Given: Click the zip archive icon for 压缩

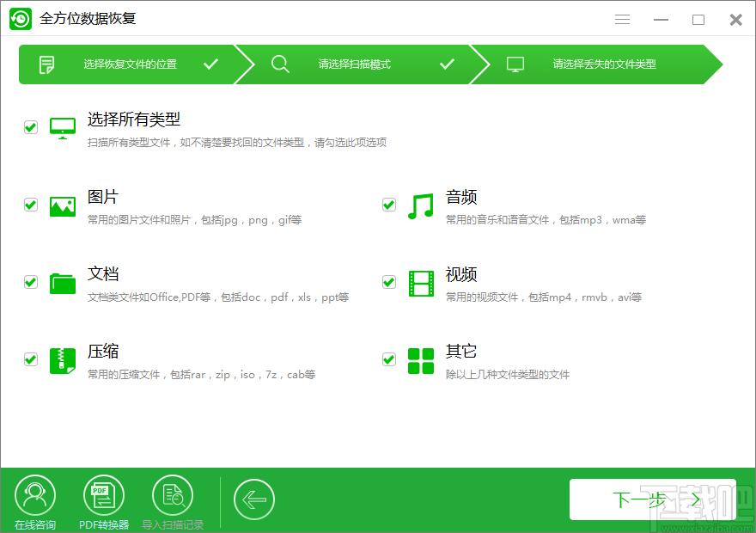Looking at the screenshot, I should (x=63, y=361).
